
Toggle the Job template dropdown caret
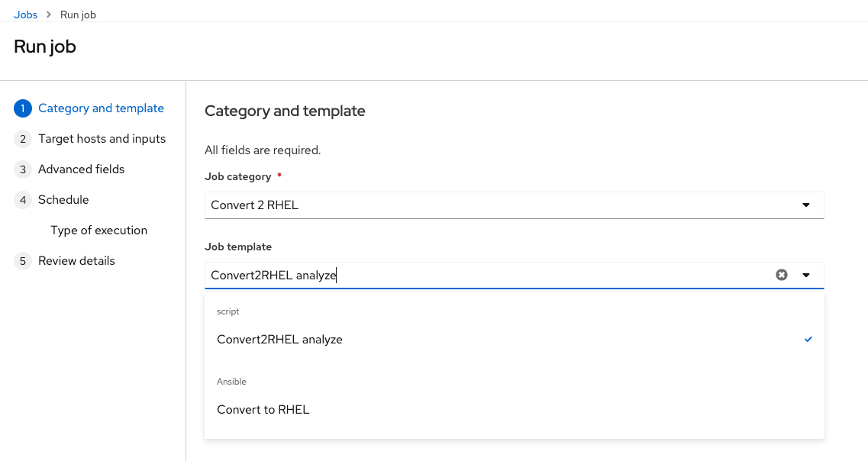click(806, 275)
